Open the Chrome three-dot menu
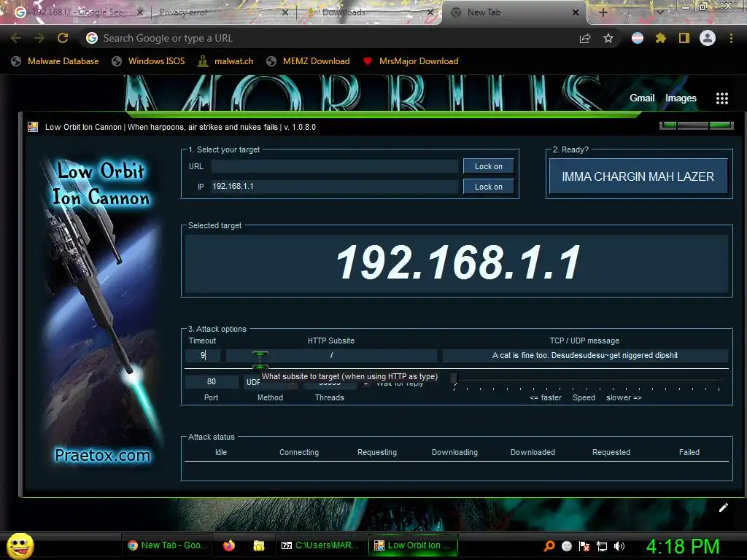 (x=731, y=38)
